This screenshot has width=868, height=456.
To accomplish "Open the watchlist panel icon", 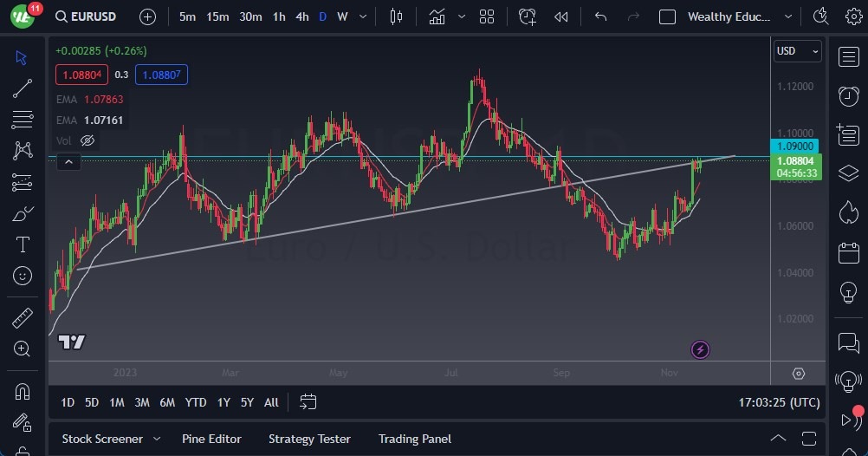I will coord(848,57).
